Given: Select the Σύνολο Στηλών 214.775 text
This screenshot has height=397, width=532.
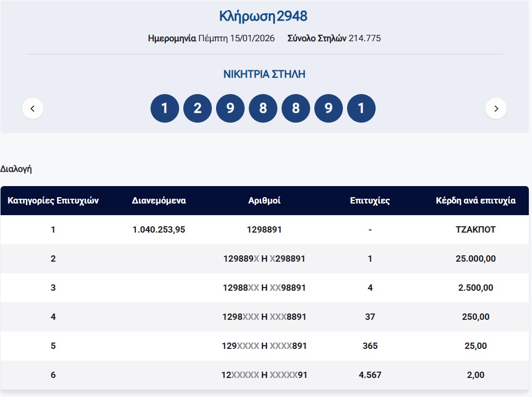Looking at the screenshot, I should (334, 39).
